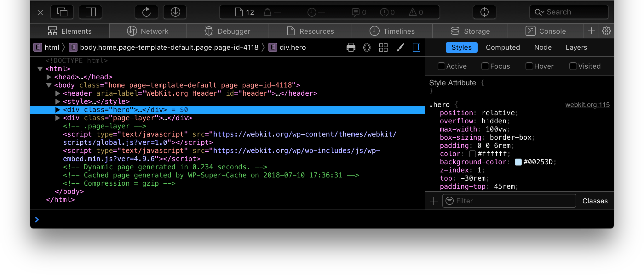Add a new tab with the plus icon
This screenshot has width=644, height=275.
(x=591, y=31)
